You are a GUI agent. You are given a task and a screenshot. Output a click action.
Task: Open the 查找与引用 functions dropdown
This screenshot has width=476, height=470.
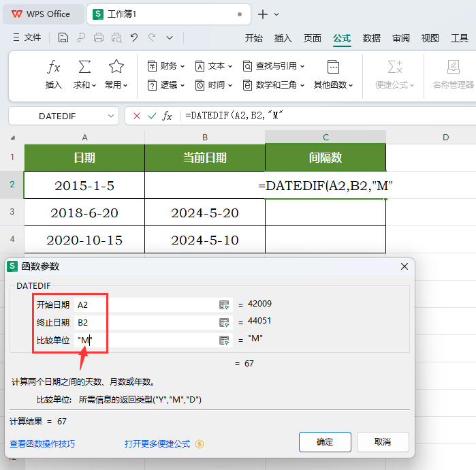[x=274, y=66]
